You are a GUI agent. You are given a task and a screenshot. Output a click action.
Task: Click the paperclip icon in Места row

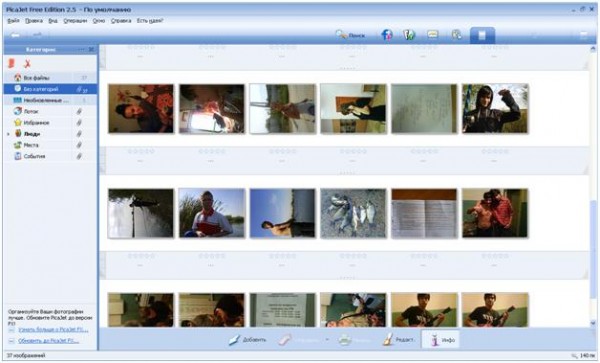[x=79, y=145]
